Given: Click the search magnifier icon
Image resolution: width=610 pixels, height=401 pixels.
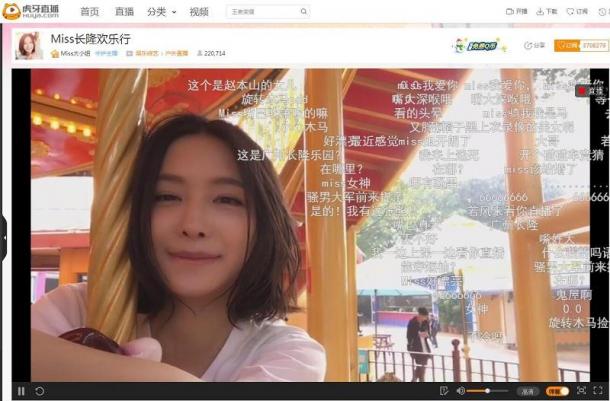Looking at the screenshot, I should 304,12.
